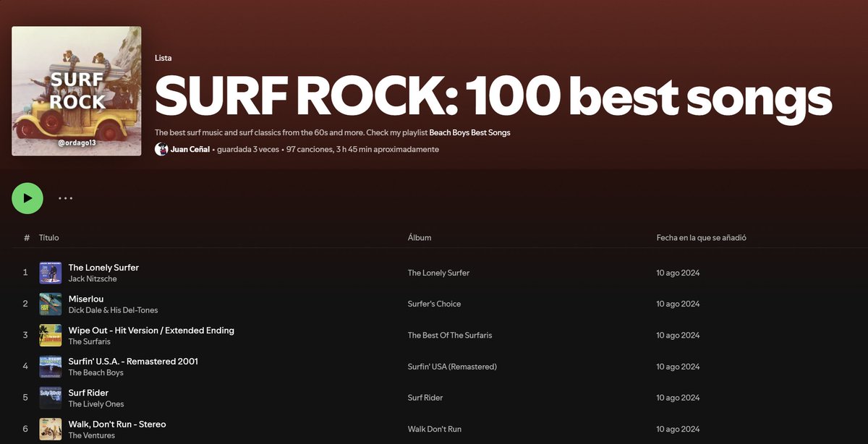Screen dimensions: 868x444
Task: Visit Juan Ceñal's profile link
Action: pyautogui.click(x=190, y=150)
